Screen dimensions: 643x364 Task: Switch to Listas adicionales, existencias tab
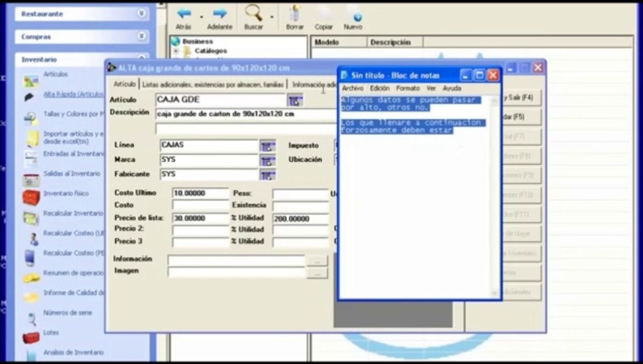tap(213, 84)
